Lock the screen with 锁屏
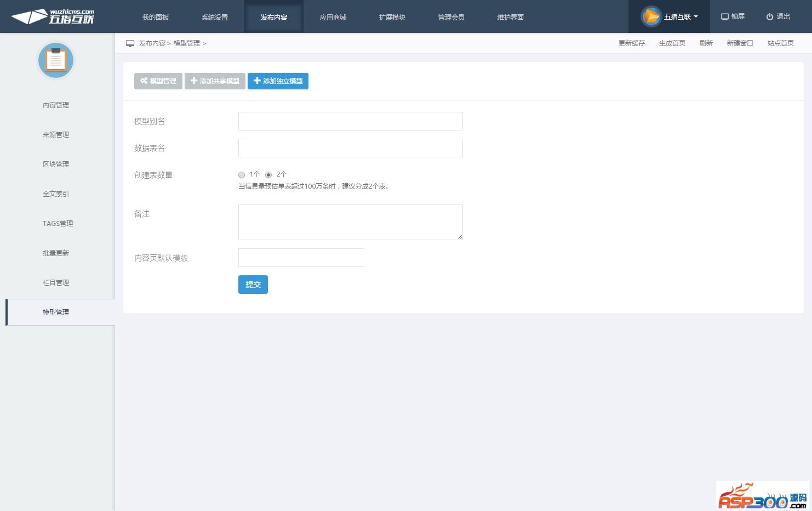 tap(733, 16)
